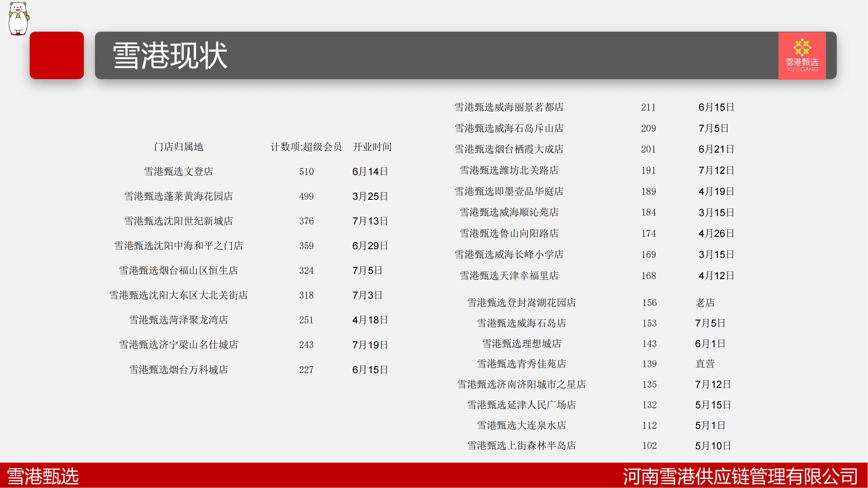Click the opening date 4月12日
Image resolution: width=868 pixels, height=488 pixels.
coord(716,276)
